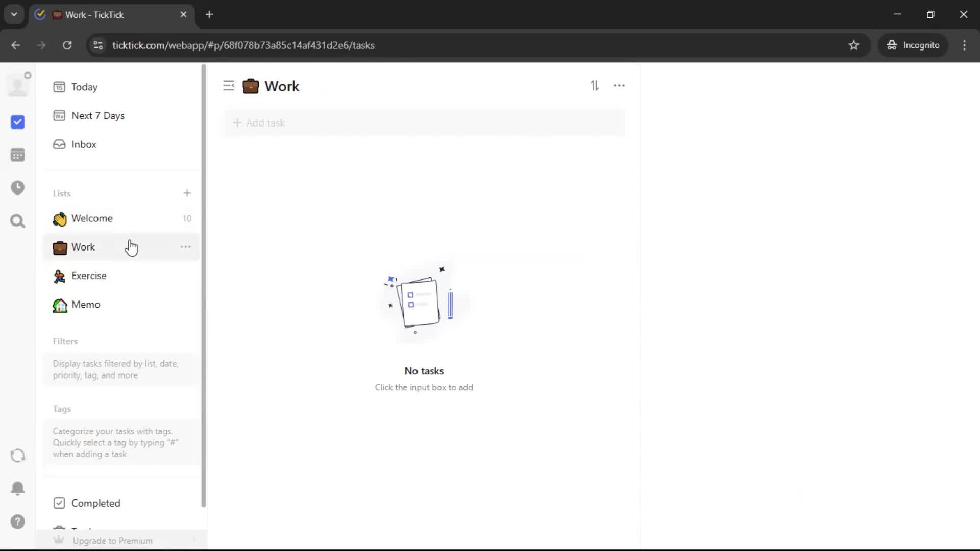Open three-dot menu in Work list header

[619, 86]
